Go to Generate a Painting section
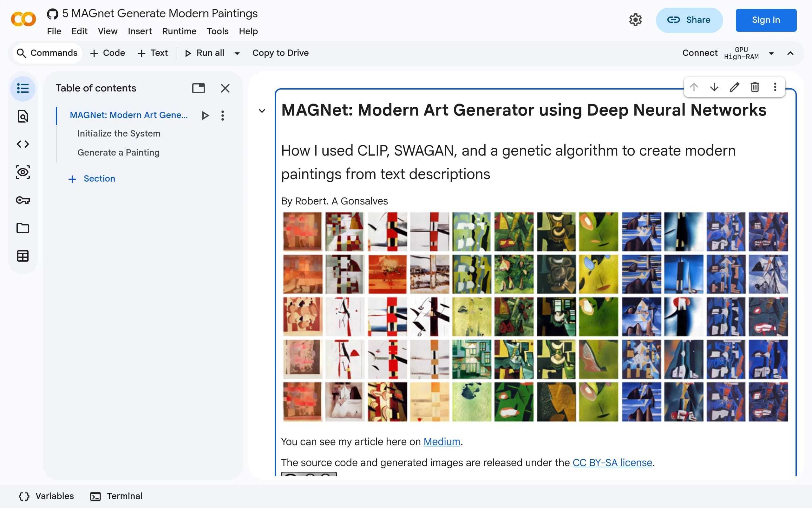This screenshot has height=508, width=812. click(x=118, y=152)
